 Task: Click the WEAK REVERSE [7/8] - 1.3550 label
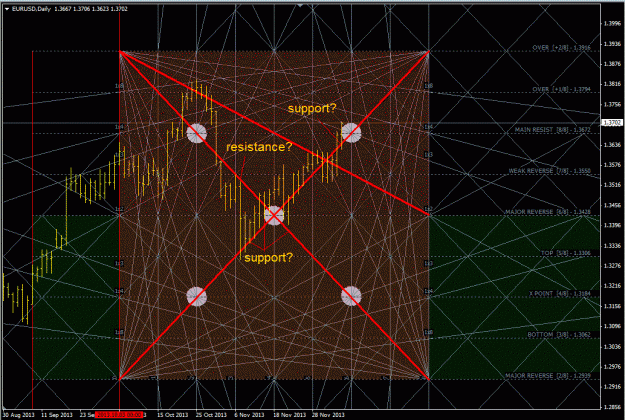point(550,171)
